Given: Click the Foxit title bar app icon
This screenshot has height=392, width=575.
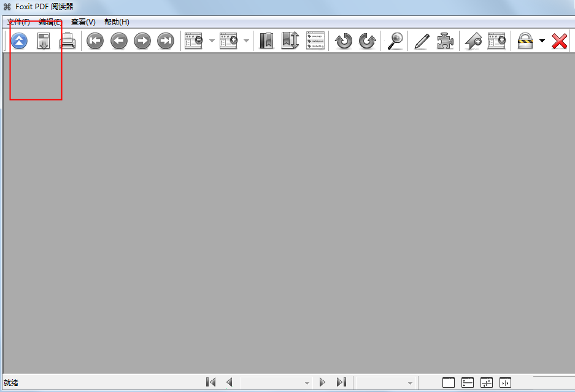Looking at the screenshot, I should [x=7, y=7].
